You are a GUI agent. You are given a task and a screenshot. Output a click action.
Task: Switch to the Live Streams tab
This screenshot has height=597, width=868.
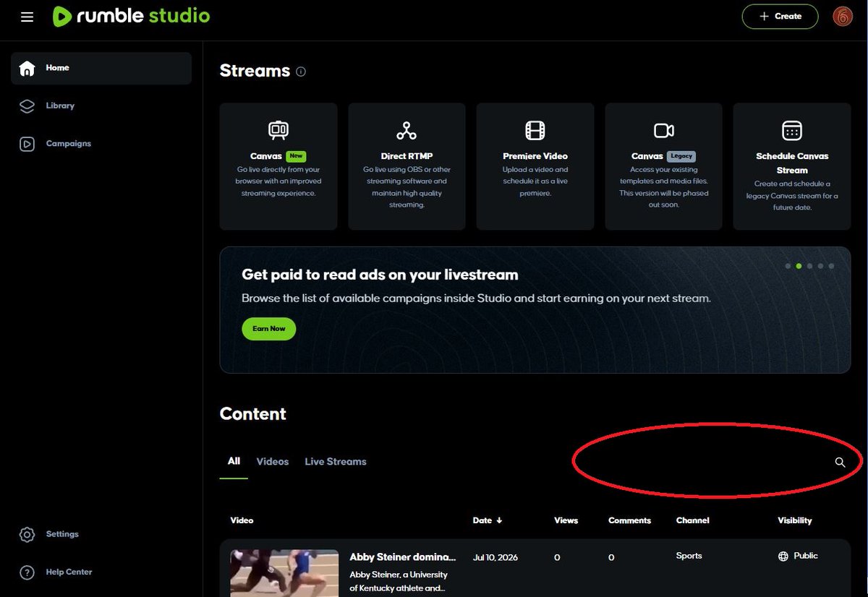point(336,462)
